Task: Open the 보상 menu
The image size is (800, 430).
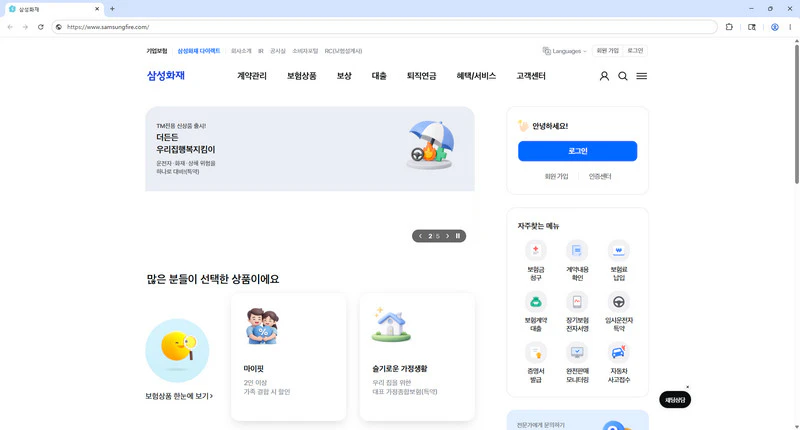Action: click(344, 76)
